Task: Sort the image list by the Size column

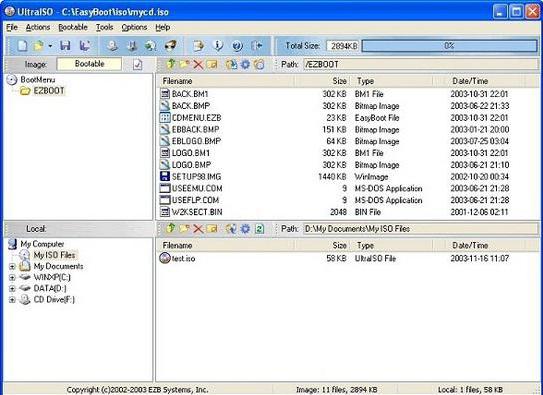Action: point(322,81)
